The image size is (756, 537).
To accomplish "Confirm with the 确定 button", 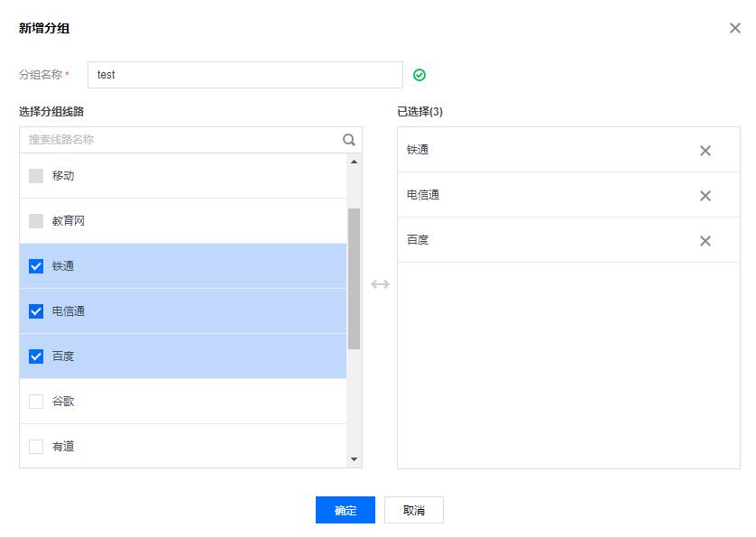I will [x=346, y=510].
